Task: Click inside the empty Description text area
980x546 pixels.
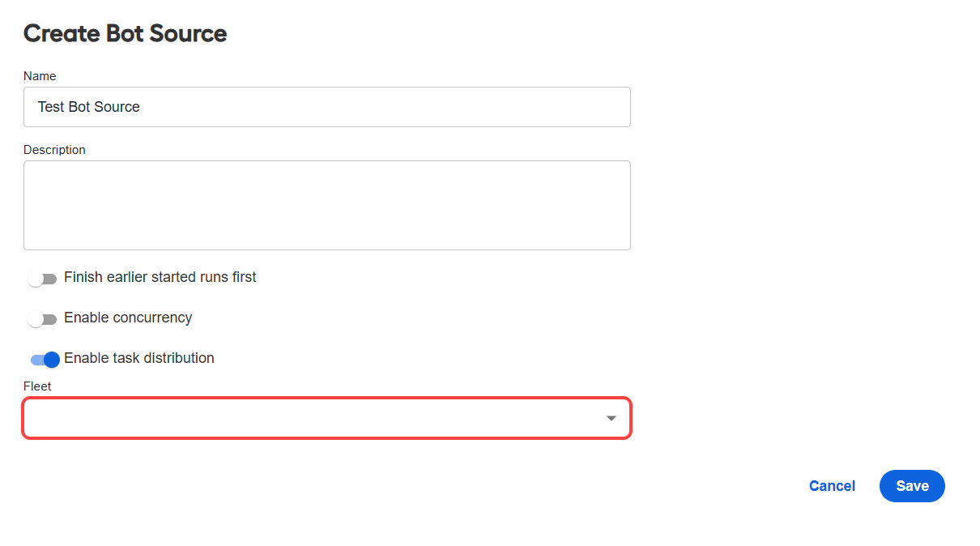Action: (326, 205)
